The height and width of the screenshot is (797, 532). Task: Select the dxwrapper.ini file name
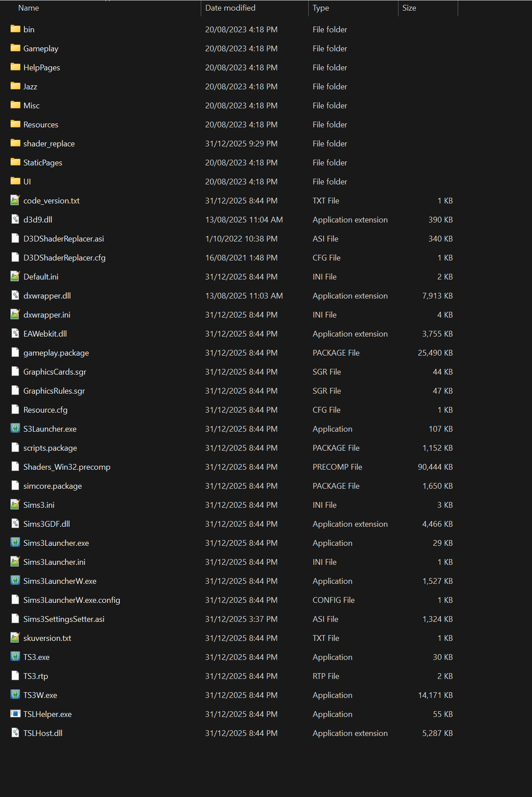tap(47, 315)
